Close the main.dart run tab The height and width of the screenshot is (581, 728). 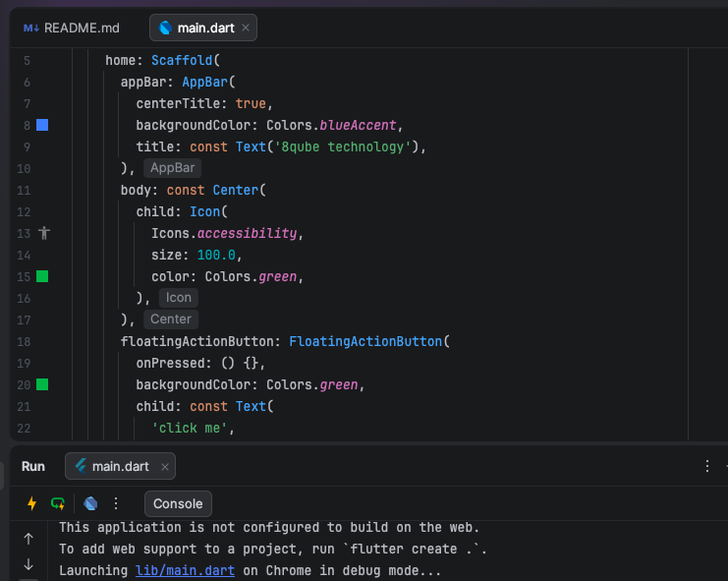coord(165,467)
